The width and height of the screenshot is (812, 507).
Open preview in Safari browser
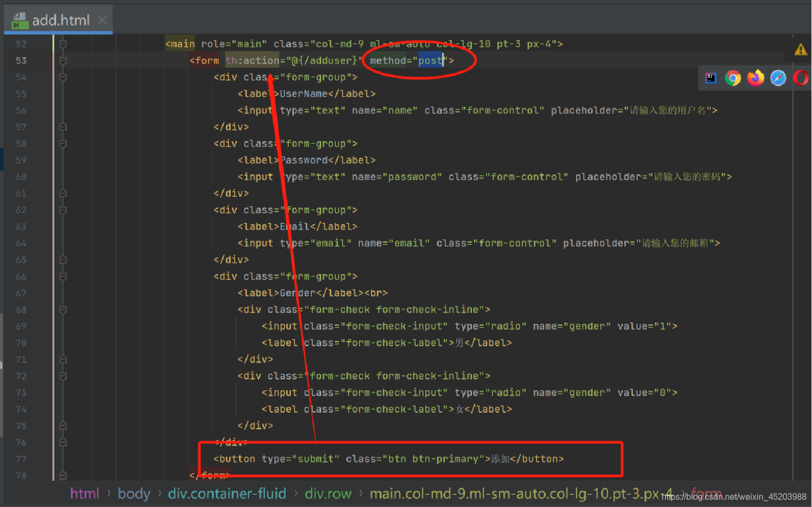pos(778,78)
